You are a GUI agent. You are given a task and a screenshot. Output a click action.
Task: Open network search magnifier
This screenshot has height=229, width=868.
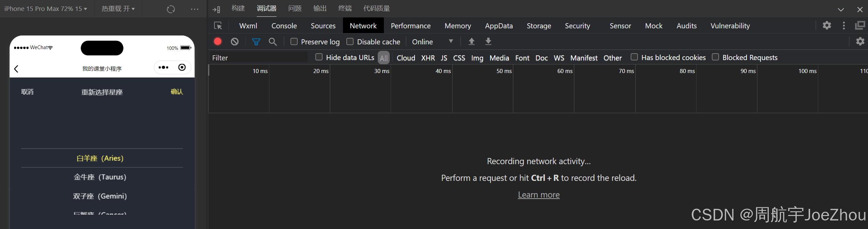273,42
